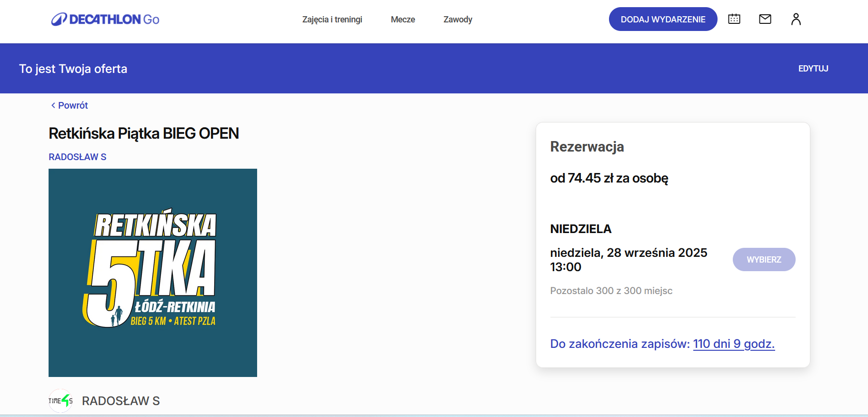Open the RADOSŁAW S organizer link under title
Screen dimensions: 868x417
78,157
